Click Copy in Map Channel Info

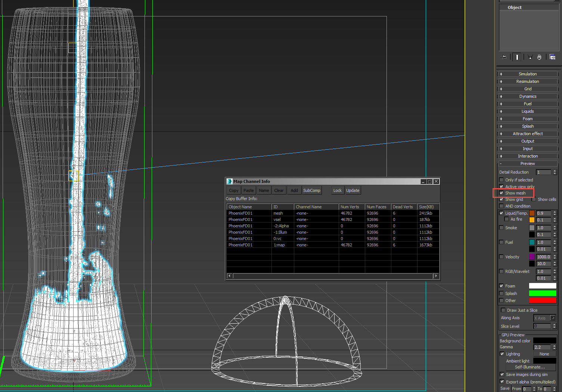coord(234,190)
